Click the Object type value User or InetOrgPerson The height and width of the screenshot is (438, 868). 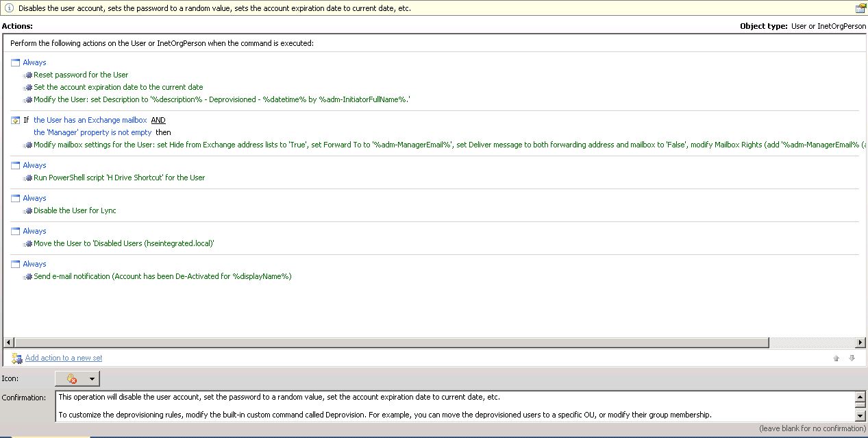coord(828,26)
